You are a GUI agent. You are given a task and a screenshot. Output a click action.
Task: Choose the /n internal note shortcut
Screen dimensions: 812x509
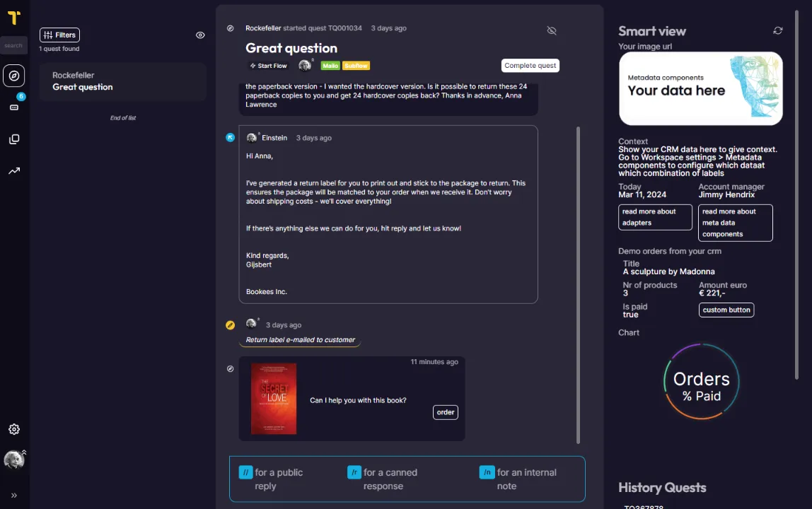tap(487, 472)
